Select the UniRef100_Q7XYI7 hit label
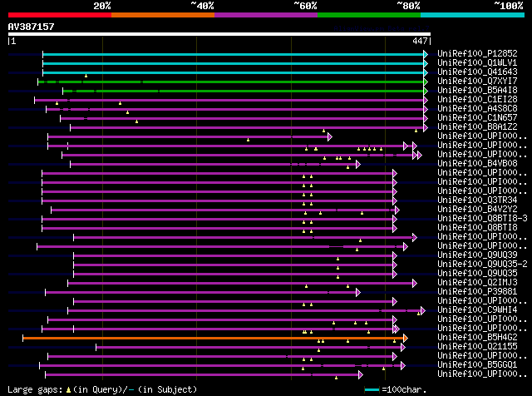Viewport: 532px width, 396px height. pos(477,82)
